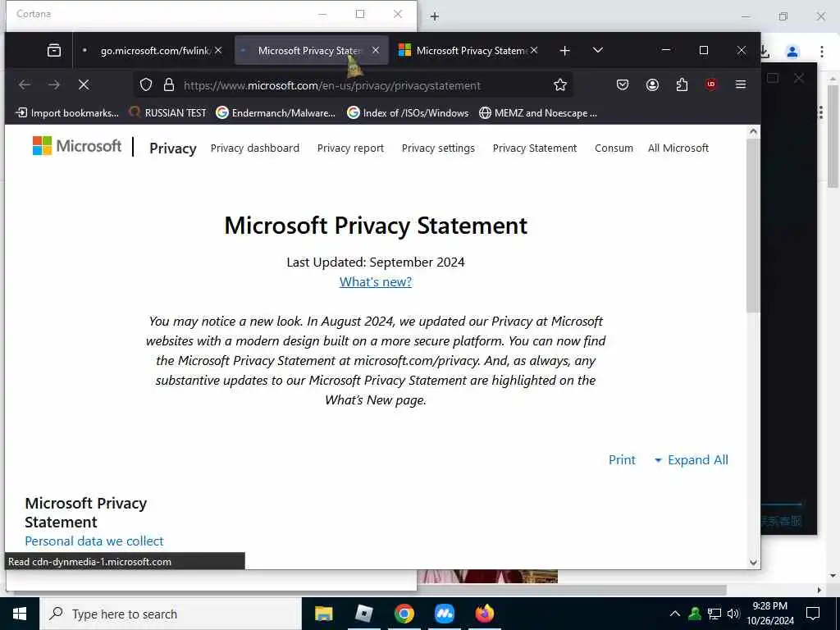Expand All Microsoft menu
This screenshot has width=840, height=630.
pos(678,148)
